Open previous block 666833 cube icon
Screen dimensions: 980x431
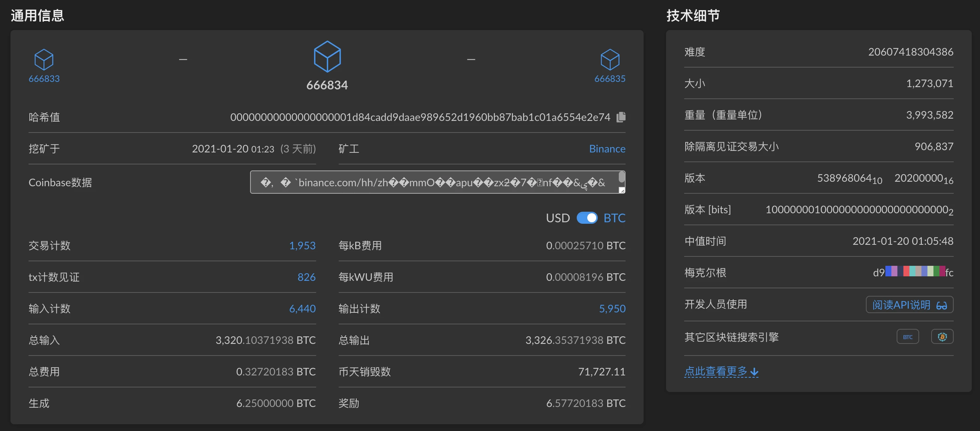pos(44,59)
